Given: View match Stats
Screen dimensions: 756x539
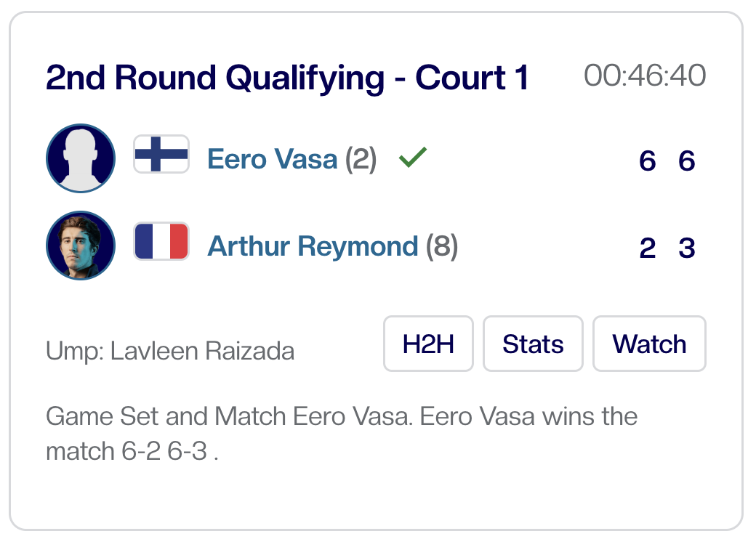Looking at the screenshot, I should (533, 344).
